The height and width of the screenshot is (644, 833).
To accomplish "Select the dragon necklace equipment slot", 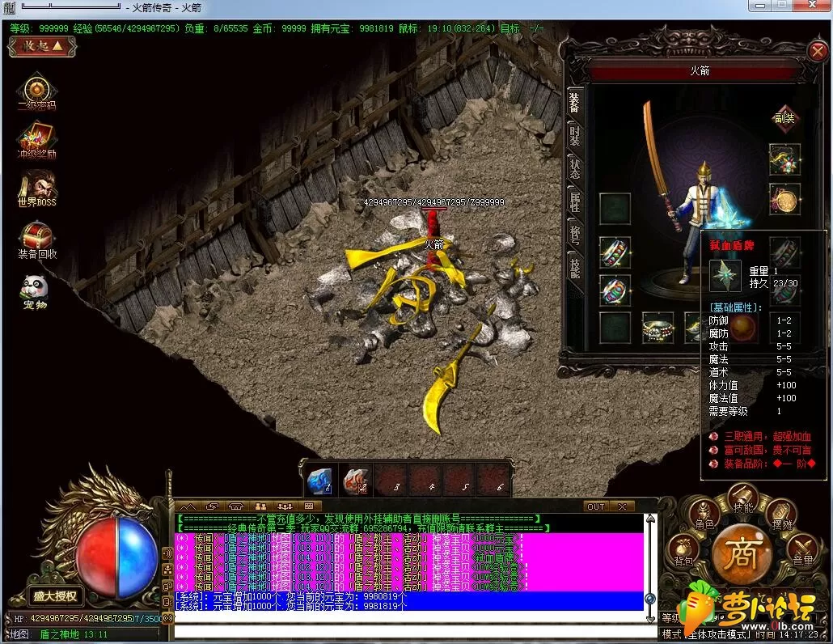I will (x=784, y=159).
